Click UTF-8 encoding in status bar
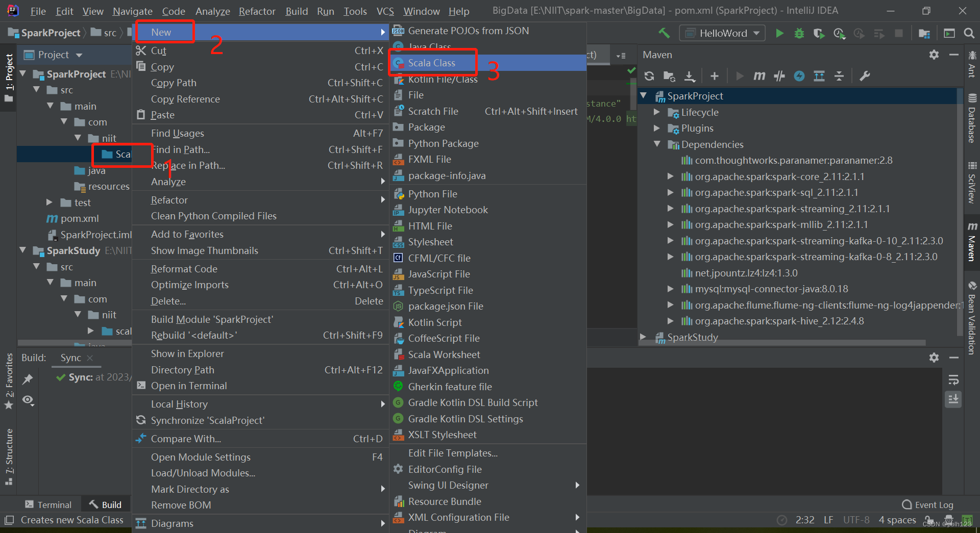Viewport: 980px width, 533px height. point(856,520)
